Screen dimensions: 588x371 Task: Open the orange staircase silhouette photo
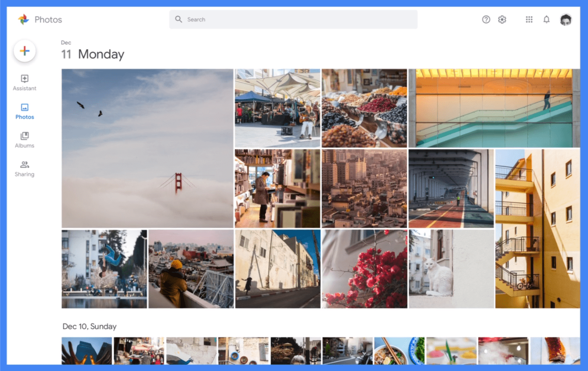point(494,108)
